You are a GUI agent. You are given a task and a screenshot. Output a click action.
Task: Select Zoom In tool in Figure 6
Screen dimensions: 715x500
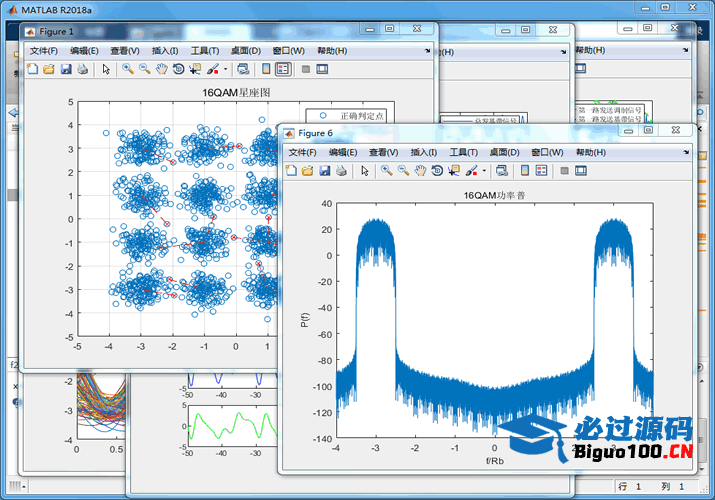point(387,171)
